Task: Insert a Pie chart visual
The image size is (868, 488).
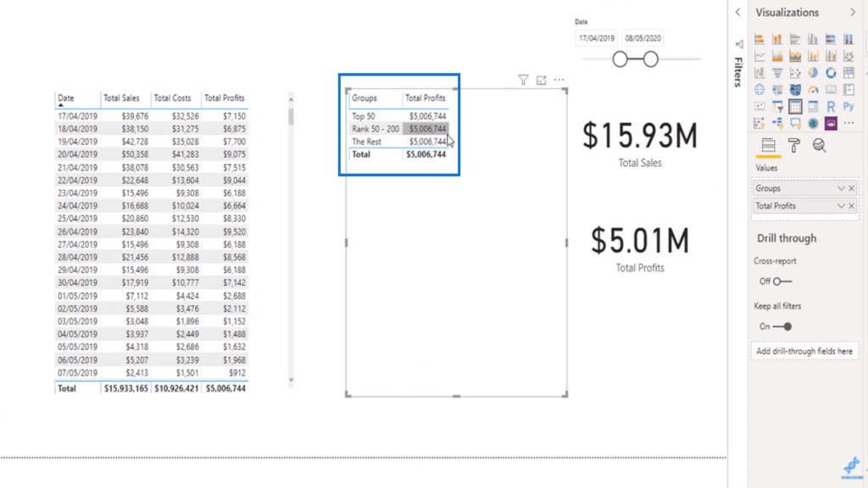Action: 813,73
